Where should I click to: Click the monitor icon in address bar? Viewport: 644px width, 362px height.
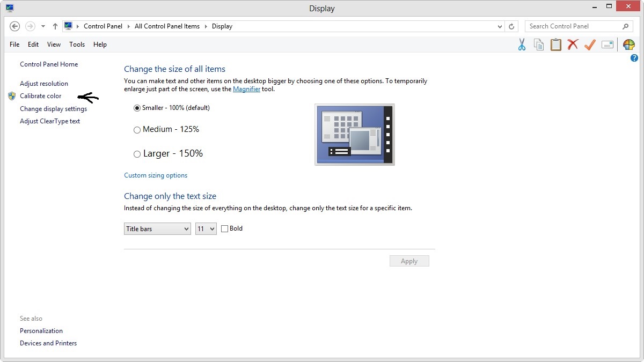68,26
